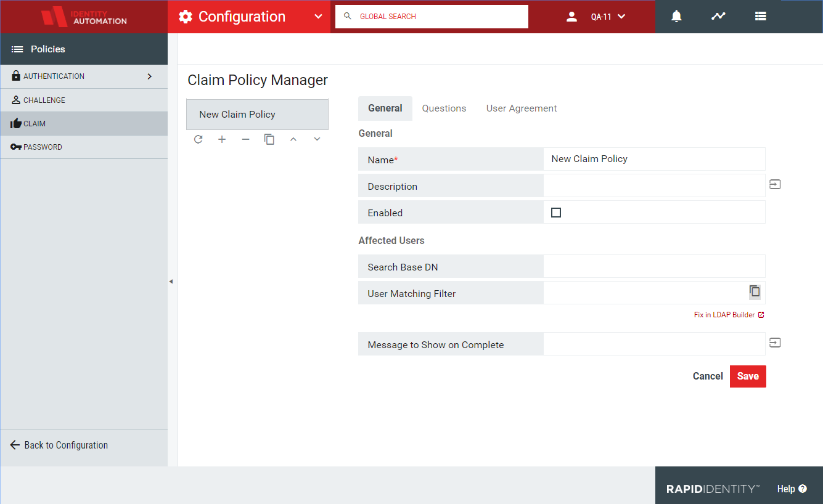The image size is (823, 504).
Task: Open the Description expand editor icon
Action: tap(775, 184)
